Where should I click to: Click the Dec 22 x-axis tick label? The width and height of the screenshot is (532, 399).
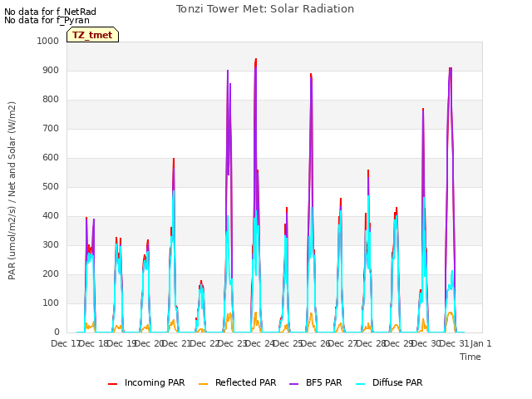204,343
